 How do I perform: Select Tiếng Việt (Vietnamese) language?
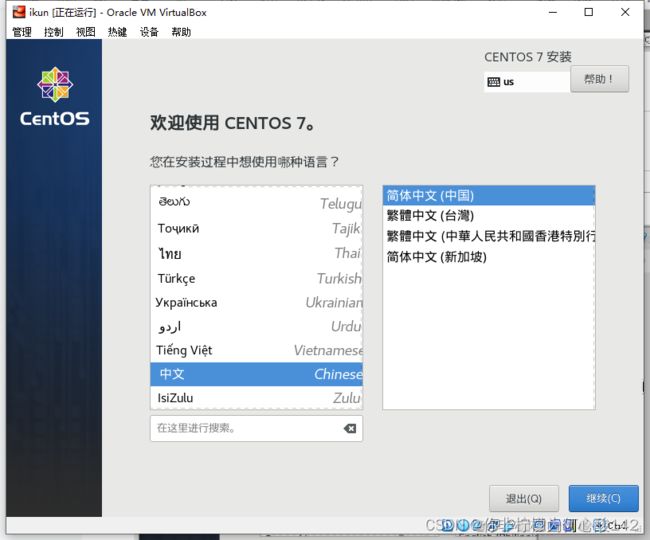(x=257, y=350)
